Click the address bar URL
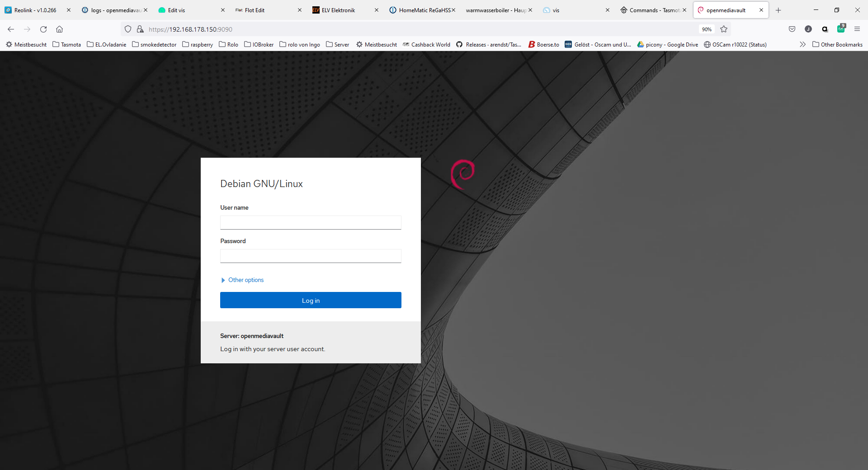 [190, 29]
